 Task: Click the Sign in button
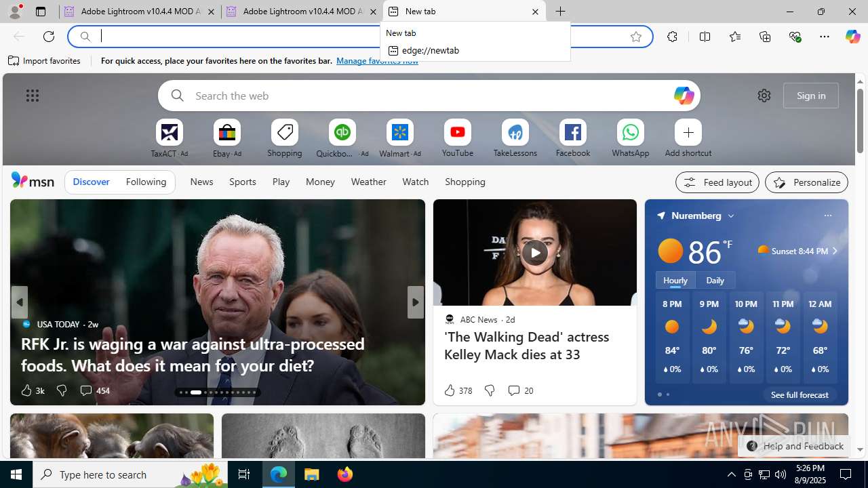click(x=811, y=96)
